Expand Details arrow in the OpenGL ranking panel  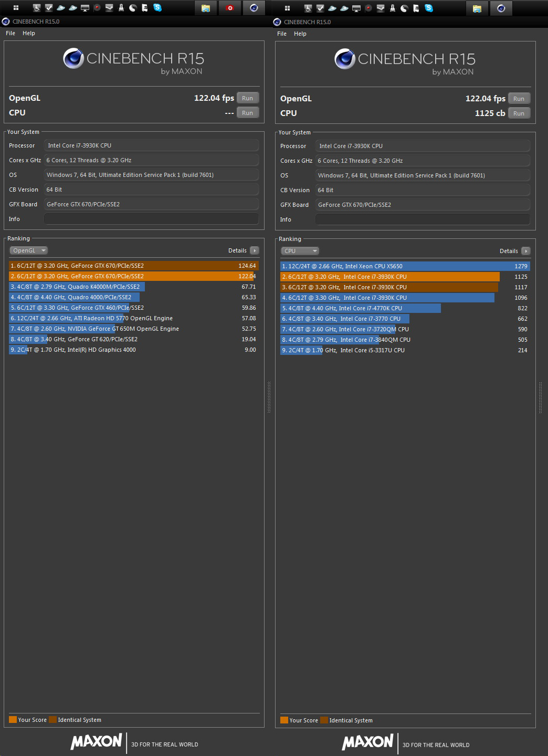(x=255, y=250)
